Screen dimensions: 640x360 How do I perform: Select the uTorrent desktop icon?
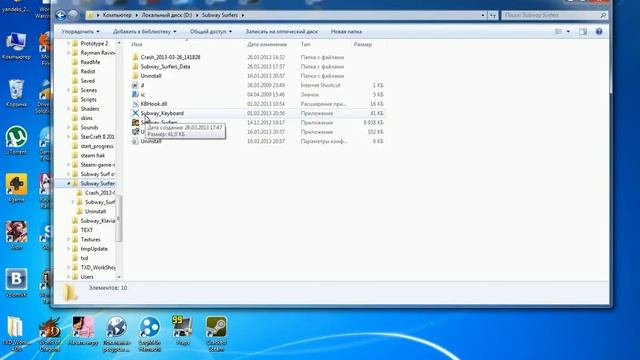[x=16, y=141]
